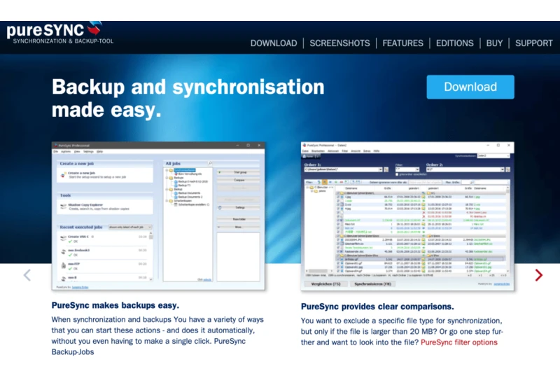The height and width of the screenshot is (392, 560).
Task: Open the PureSync job overview screenshot
Action: pos(158,216)
